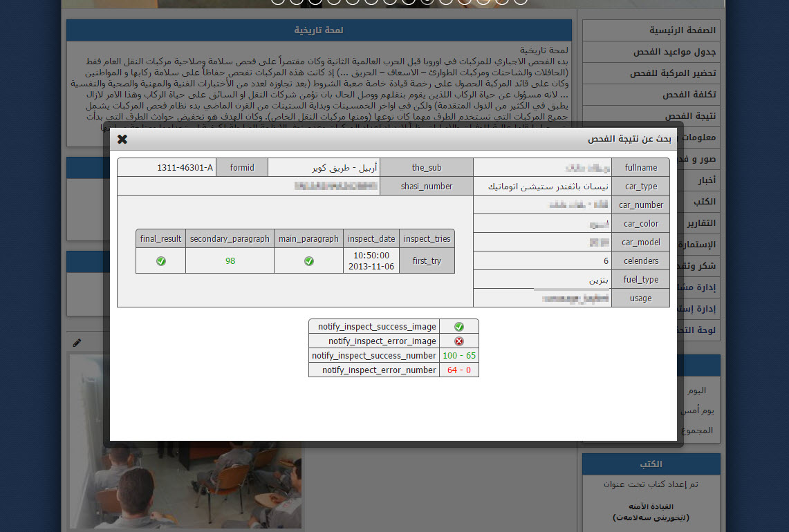This screenshot has width=789, height=532.
Task: Click the main_paragraph column header
Action: click(x=308, y=238)
